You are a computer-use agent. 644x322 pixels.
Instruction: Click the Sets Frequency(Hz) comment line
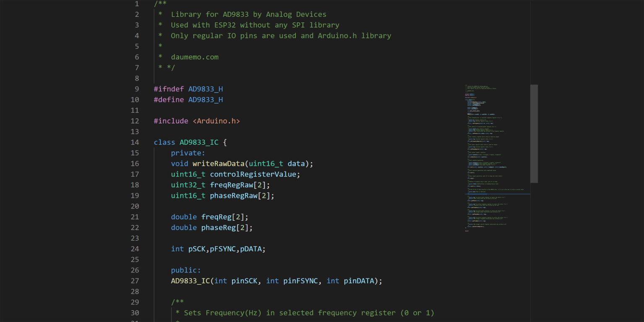(305, 313)
